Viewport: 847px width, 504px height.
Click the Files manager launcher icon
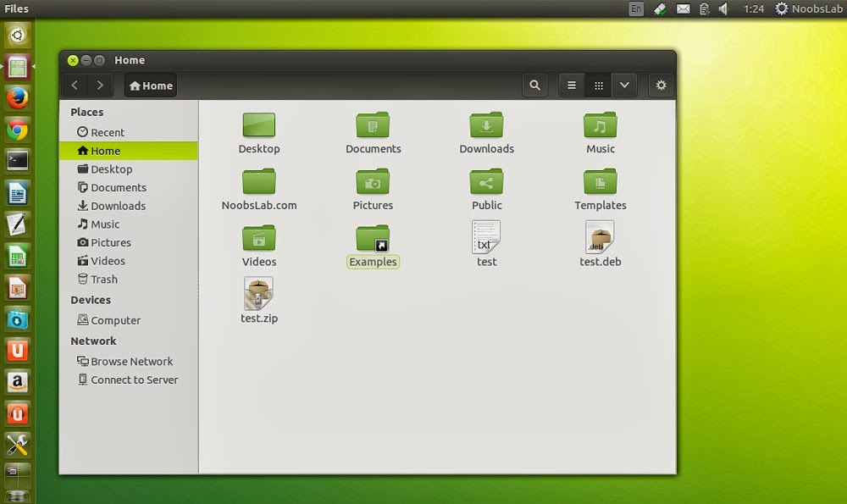(17, 67)
